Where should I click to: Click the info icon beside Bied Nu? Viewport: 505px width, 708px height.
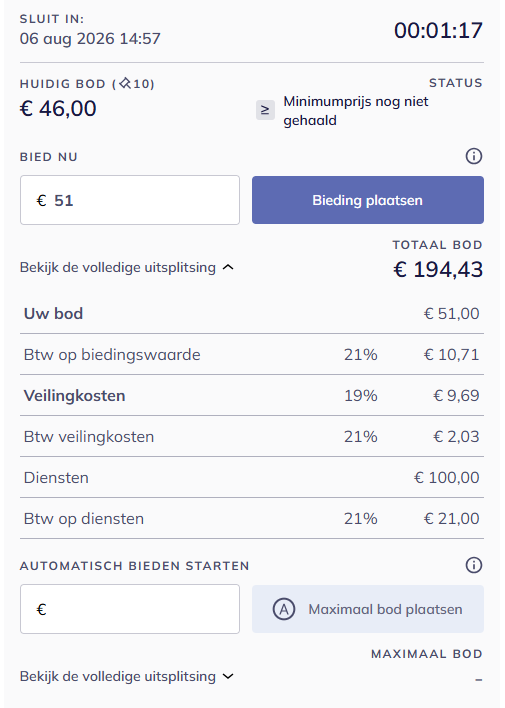[x=473, y=156]
